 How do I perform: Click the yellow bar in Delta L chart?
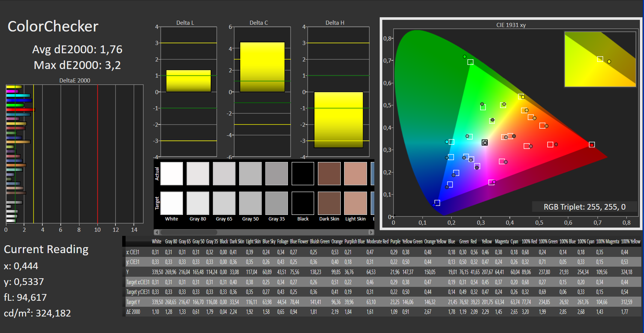coord(189,81)
